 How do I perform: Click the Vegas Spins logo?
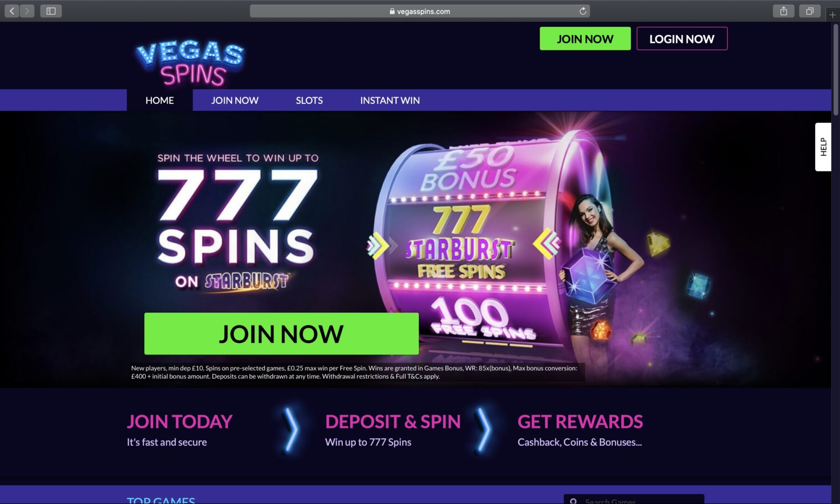pyautogui.click(x=190, y=63)
